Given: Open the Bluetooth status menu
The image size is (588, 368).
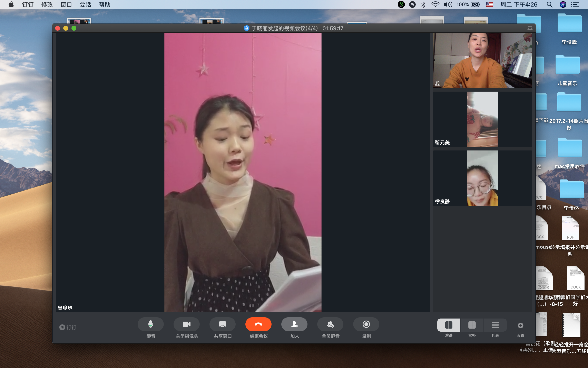Looking at the screenshot, I should (423, 4).
